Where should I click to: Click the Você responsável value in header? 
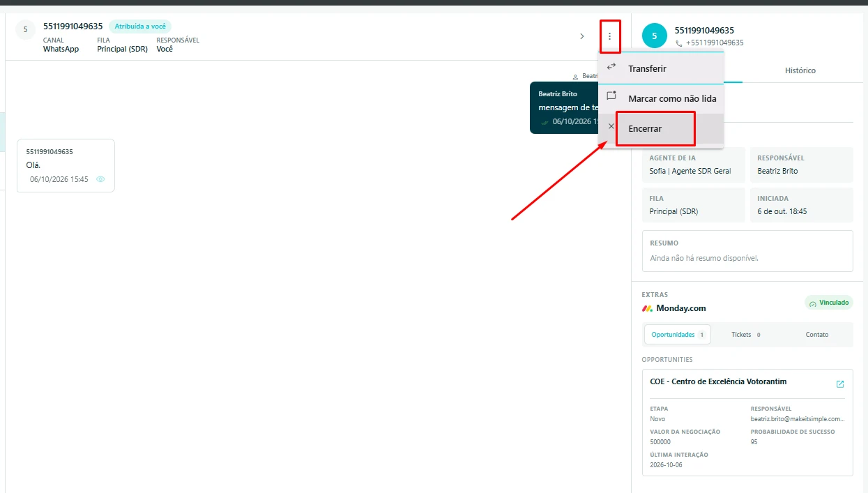[x=165, y=50]
